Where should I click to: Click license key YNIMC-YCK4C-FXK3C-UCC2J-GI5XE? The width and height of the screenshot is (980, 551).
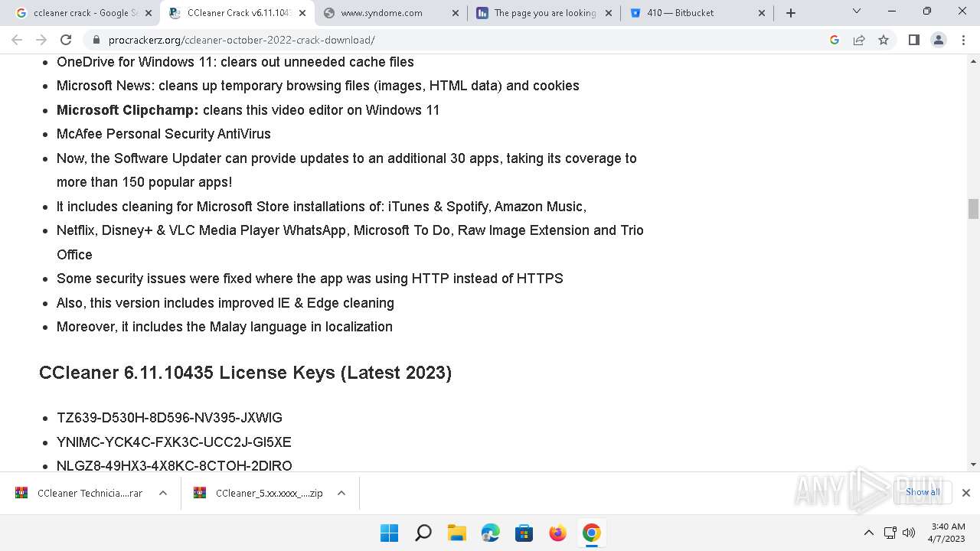click(x=174, y=442)
